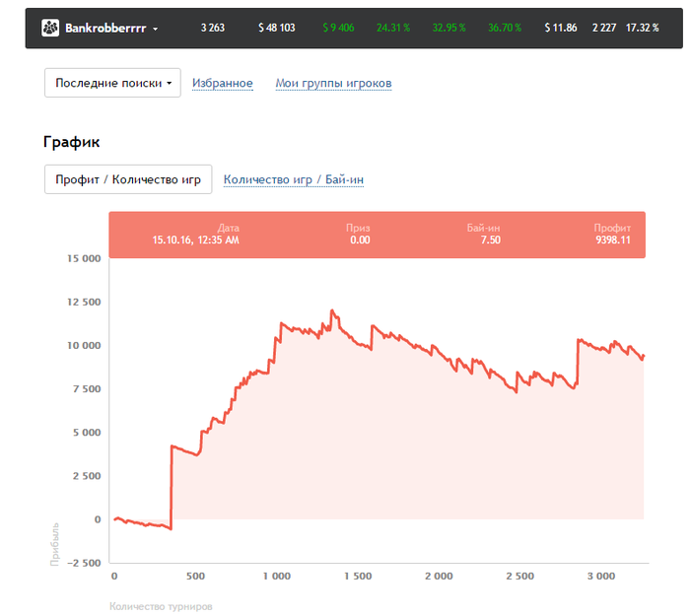Click the graph line's final end point
690x616 pixels.
coord(644,356)
